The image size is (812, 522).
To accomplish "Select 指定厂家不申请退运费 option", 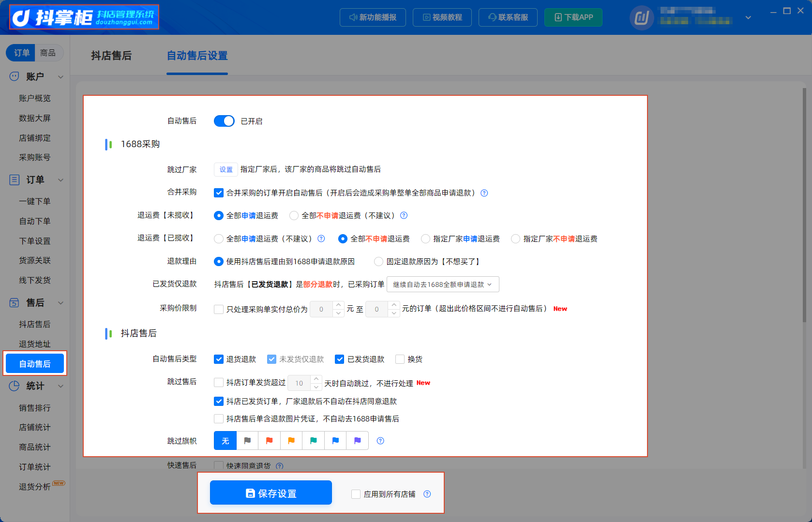I will (515, 239).
